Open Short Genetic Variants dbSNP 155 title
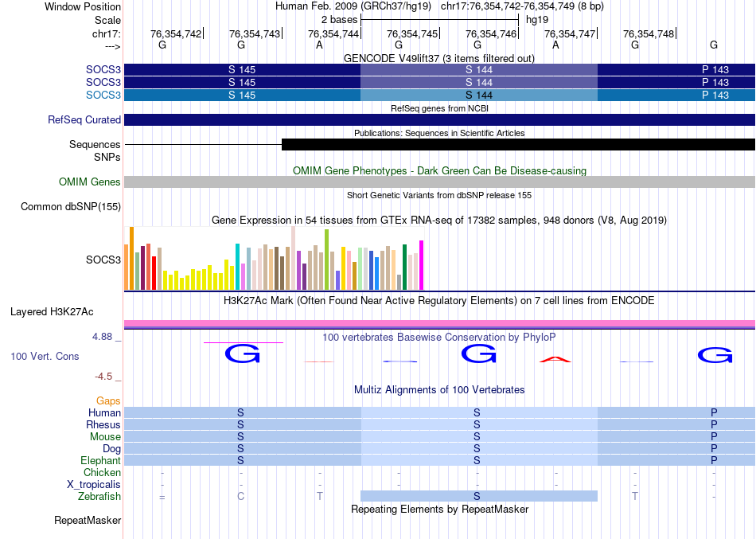The width and height of the screenshot is (756, 539). [439, 195]
